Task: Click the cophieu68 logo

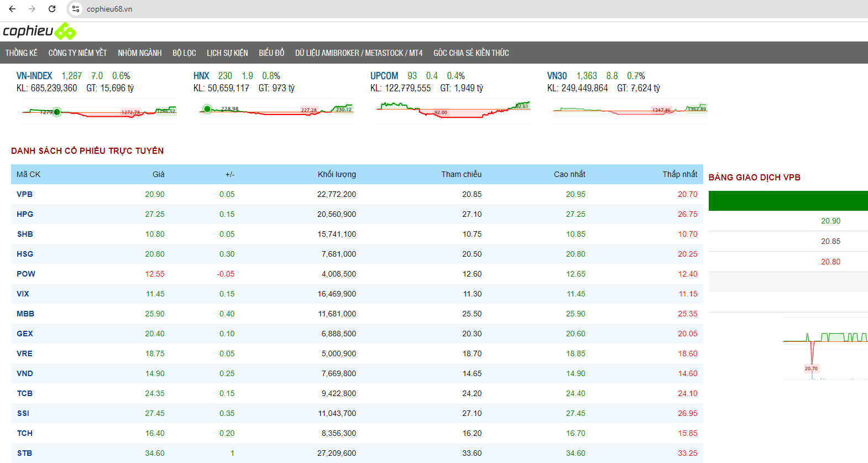Action: [39, 32]
